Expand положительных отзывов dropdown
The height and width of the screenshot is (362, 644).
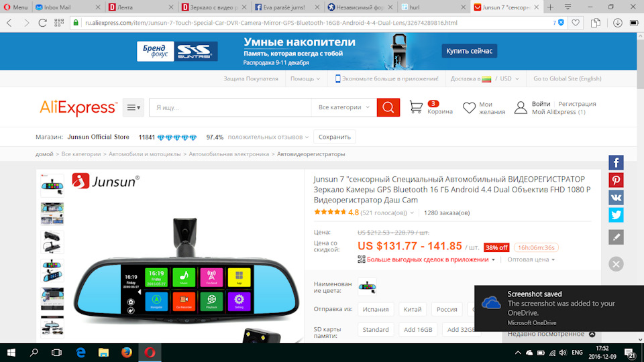268,137
